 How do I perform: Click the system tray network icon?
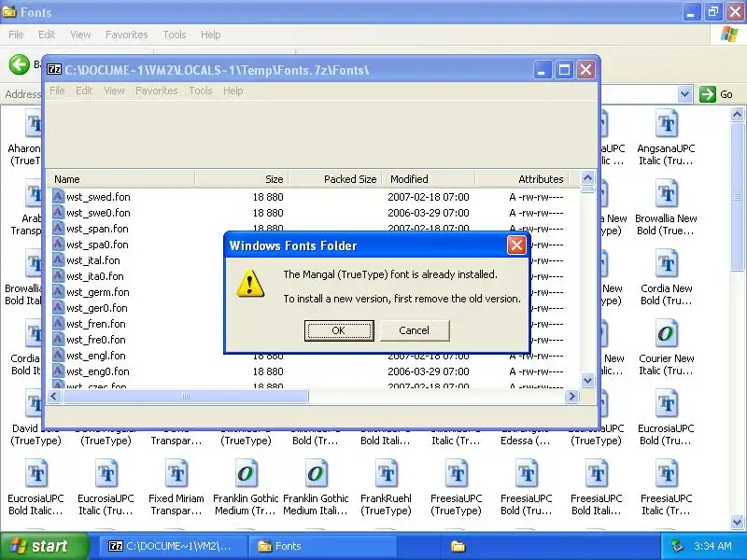pos(677,546)
